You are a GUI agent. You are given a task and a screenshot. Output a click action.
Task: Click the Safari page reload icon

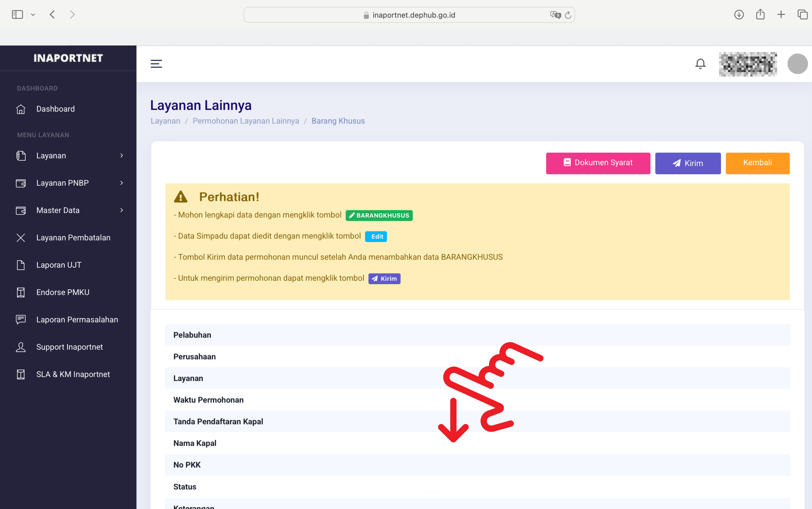click(568, 15)
